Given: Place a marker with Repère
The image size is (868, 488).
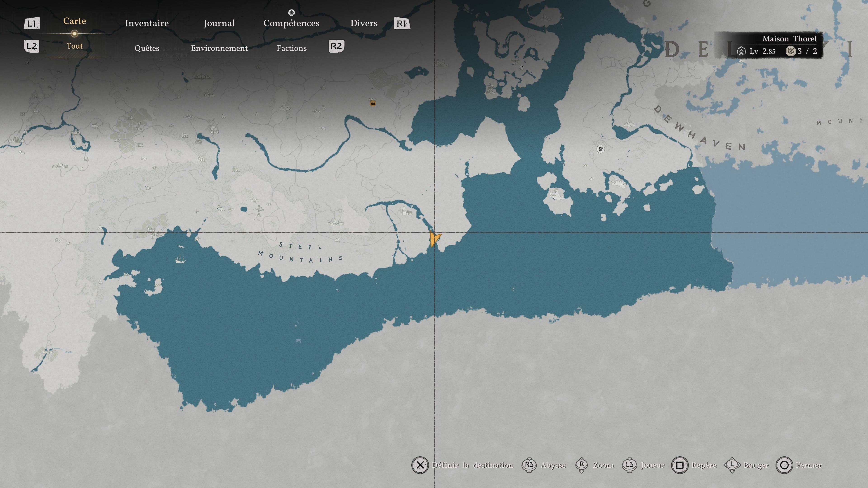Looking at the screenshot, I should 704,465.
